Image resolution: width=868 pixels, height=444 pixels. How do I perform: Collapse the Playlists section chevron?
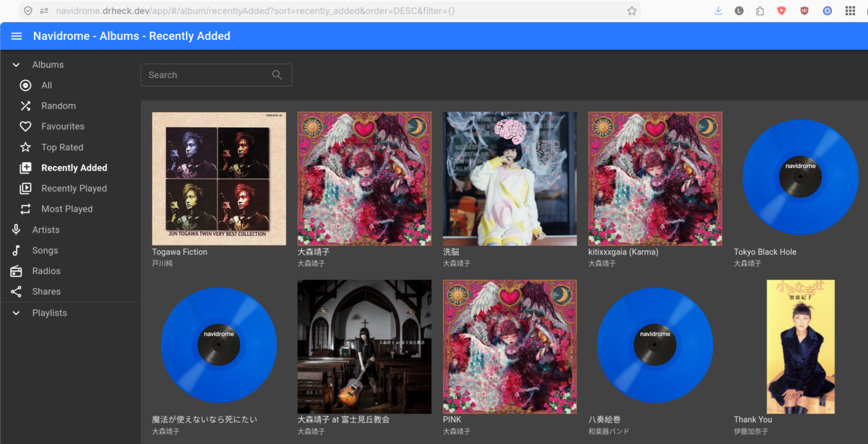pos(16,313)
